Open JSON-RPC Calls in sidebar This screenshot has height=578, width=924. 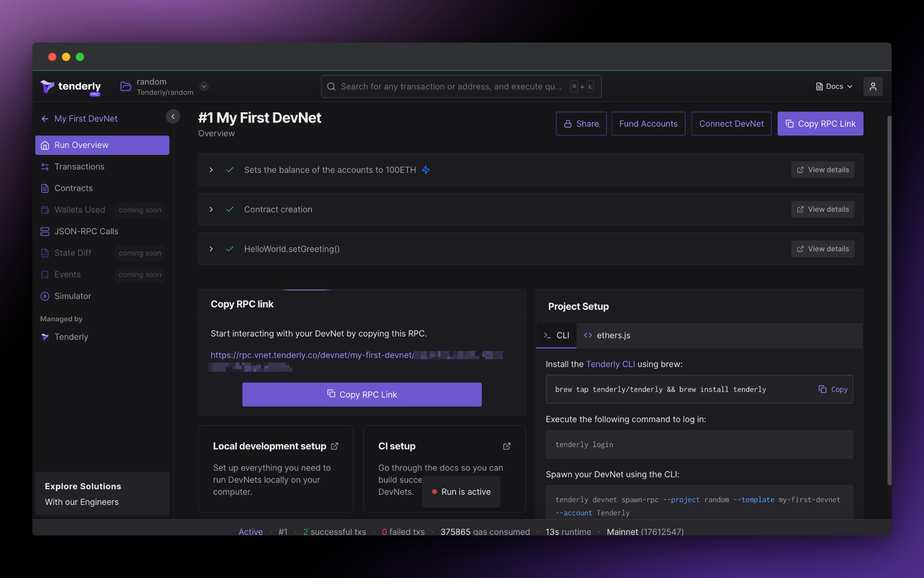coord(86,231)
